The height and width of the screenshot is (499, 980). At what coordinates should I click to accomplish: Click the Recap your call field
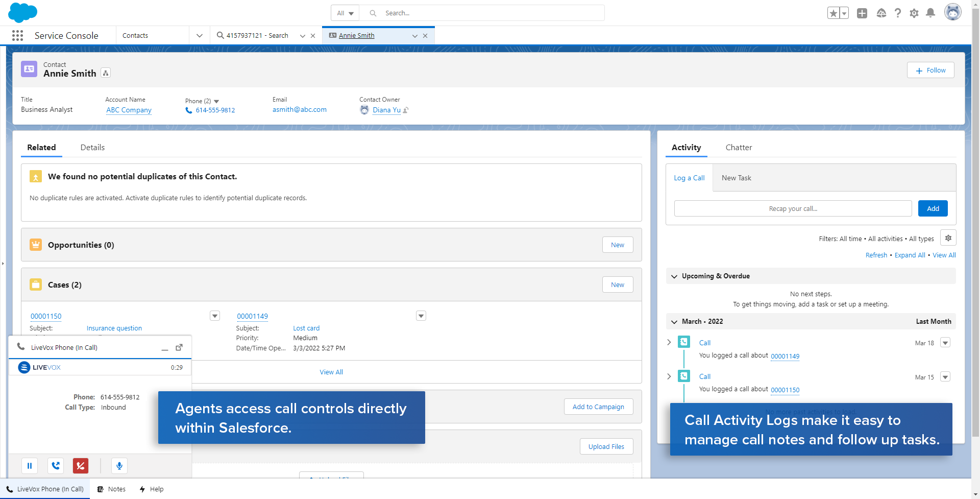tap(793, 208)
